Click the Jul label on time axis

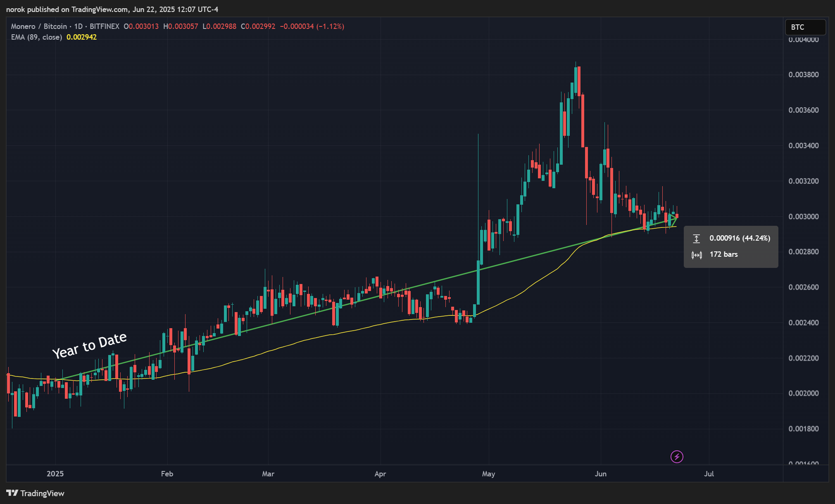(x=709, y=474)
